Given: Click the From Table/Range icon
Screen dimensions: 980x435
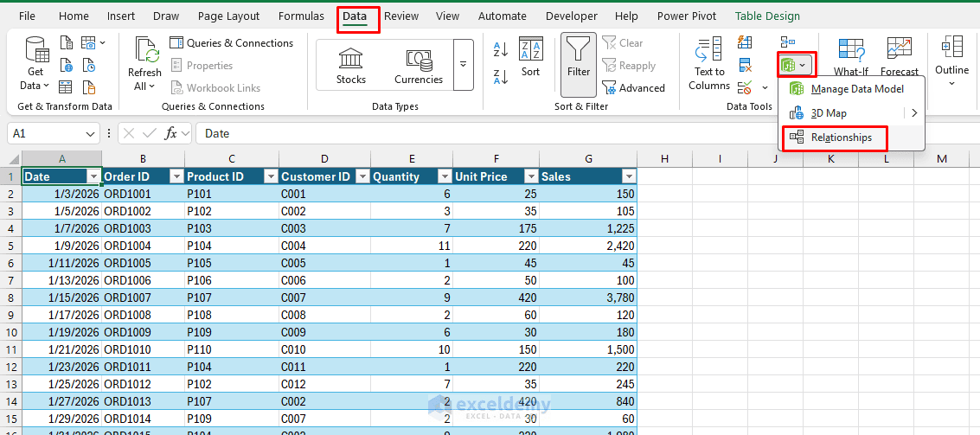Looking at the screenshot, I should 67,86.
